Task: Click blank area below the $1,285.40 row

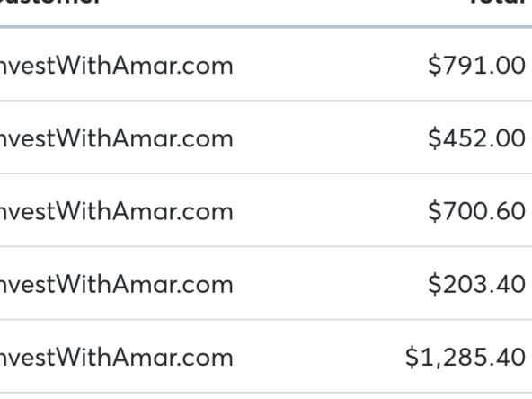Action: (x=266, y=396)
